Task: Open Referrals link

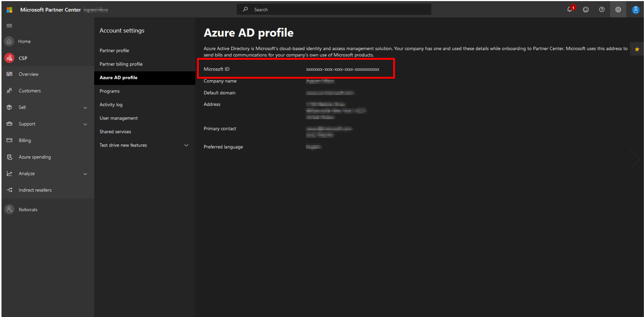Action: [x=28, y=210]
